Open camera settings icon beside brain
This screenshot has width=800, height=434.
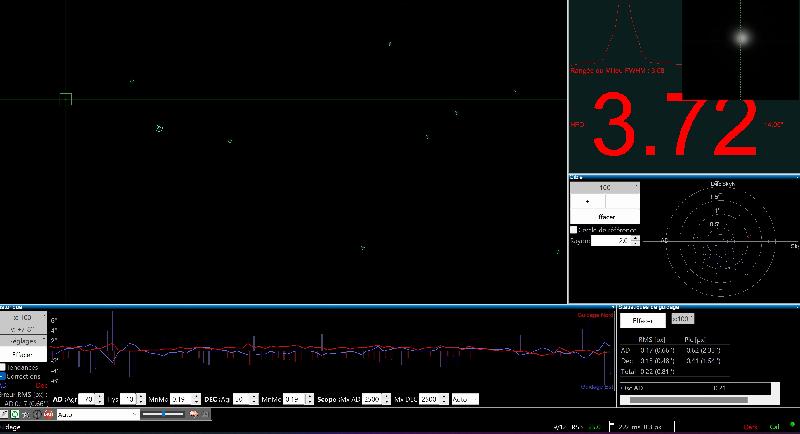(205, 414)
